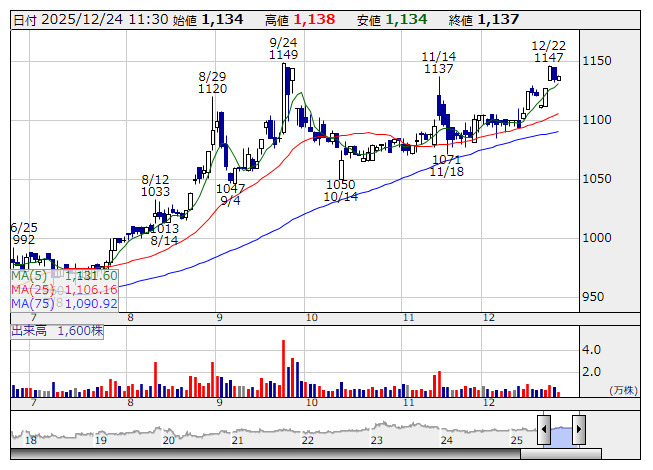Click the 950 price axis label

coord(593,297)
